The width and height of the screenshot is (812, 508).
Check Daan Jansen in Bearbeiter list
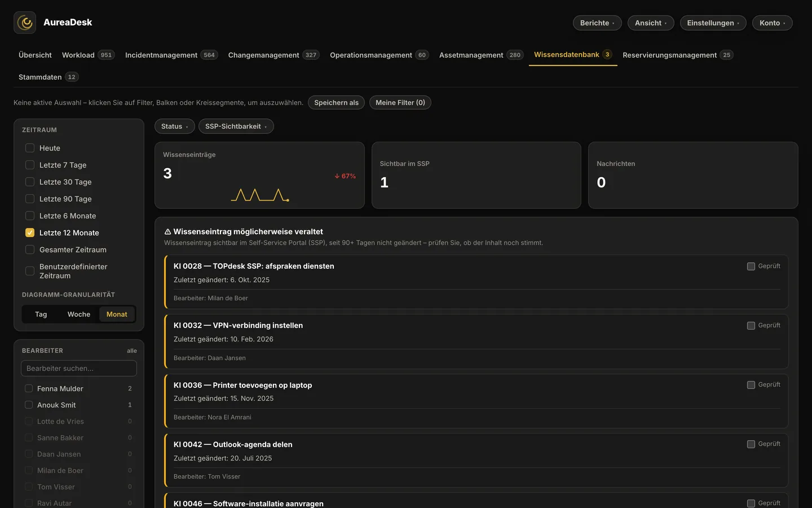pos(29,454)
